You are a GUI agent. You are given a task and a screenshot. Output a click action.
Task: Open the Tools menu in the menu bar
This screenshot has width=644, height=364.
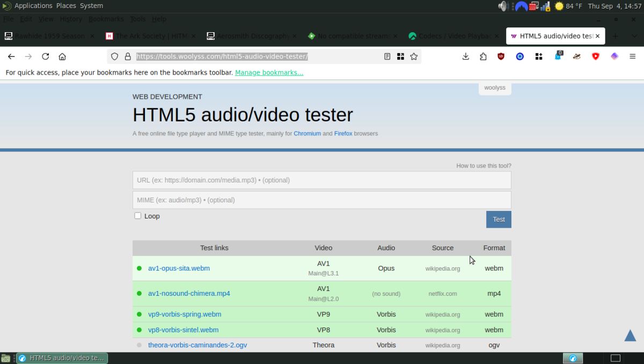(x=138, y=19)
